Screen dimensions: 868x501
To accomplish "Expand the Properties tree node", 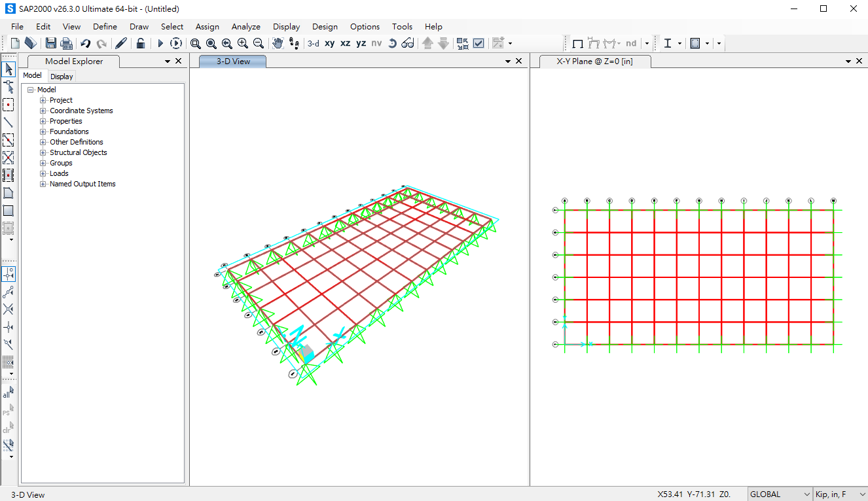I will pos(43,121).
